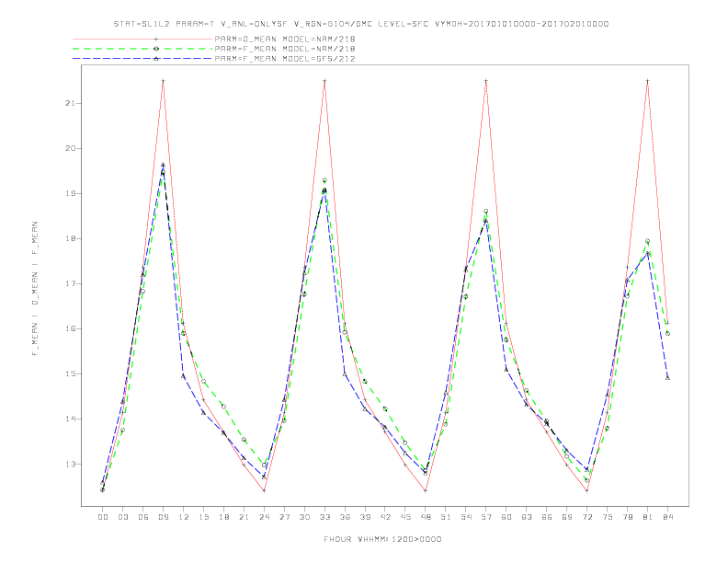Click the x-axis label FHOUR VHHMM: 1200>0000
Viewport: 728px width, 563px height.
(x=382, y=539)
